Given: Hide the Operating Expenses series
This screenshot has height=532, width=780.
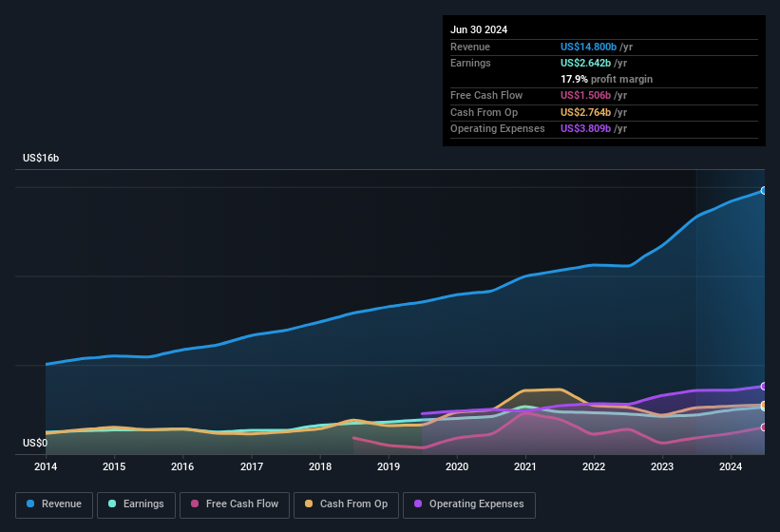Looking at the screenshot, I should click(x=468, y=504).
